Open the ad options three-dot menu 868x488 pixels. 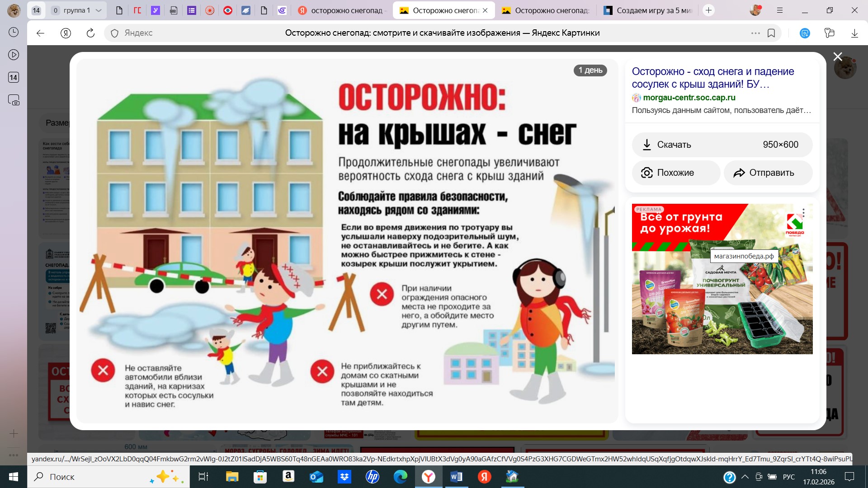point(803,212)
